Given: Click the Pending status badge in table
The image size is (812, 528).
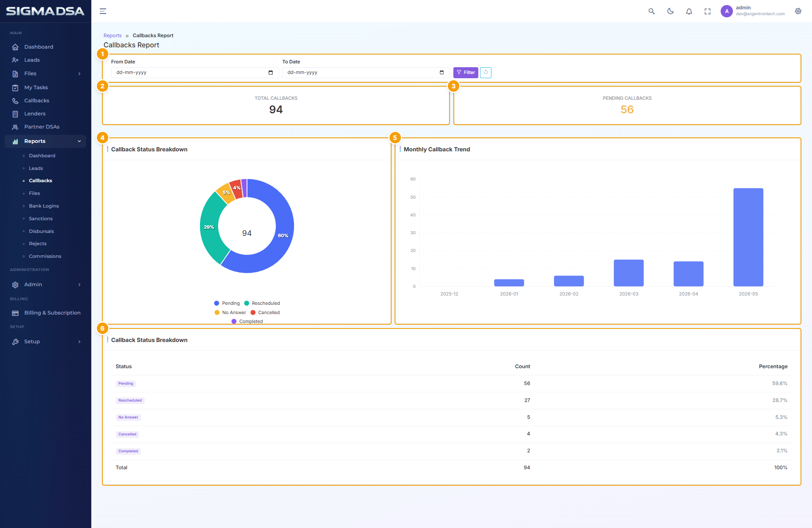Looking at the screenshot, I should [x=126, y=383].
